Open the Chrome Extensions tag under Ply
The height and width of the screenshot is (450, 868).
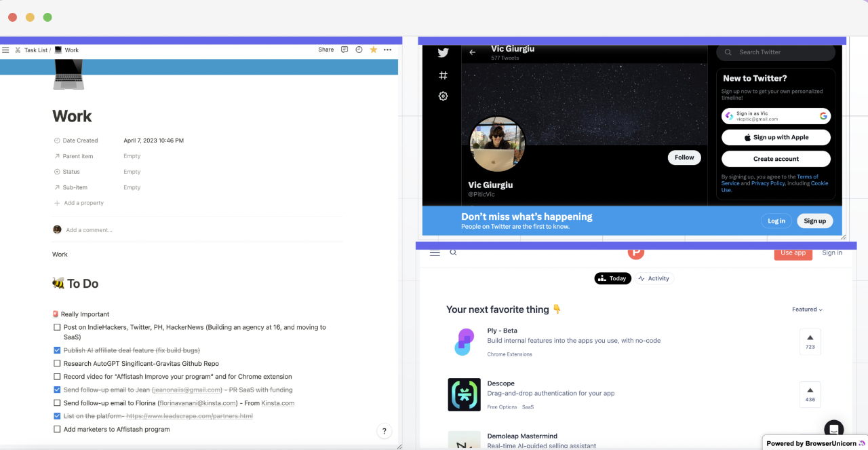tap(510, 354)
